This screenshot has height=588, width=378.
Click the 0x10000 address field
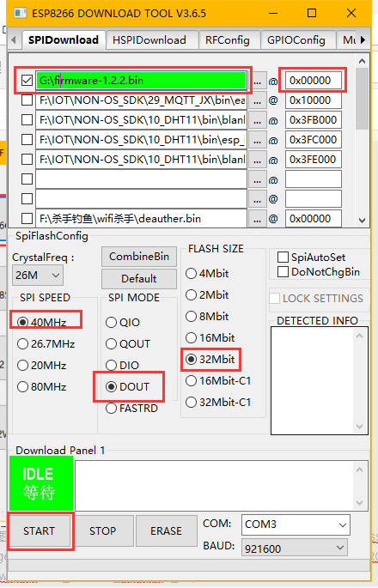[314, 100]
